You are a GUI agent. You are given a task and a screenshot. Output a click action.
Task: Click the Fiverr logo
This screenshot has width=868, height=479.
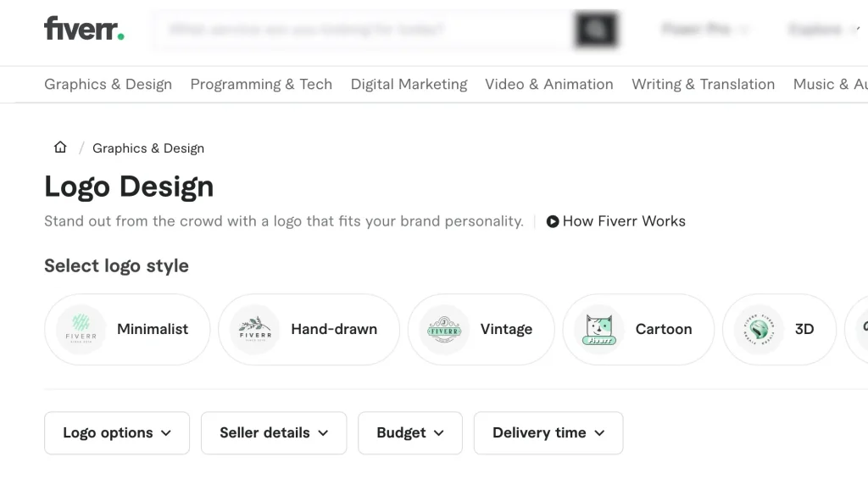(84, 29)
